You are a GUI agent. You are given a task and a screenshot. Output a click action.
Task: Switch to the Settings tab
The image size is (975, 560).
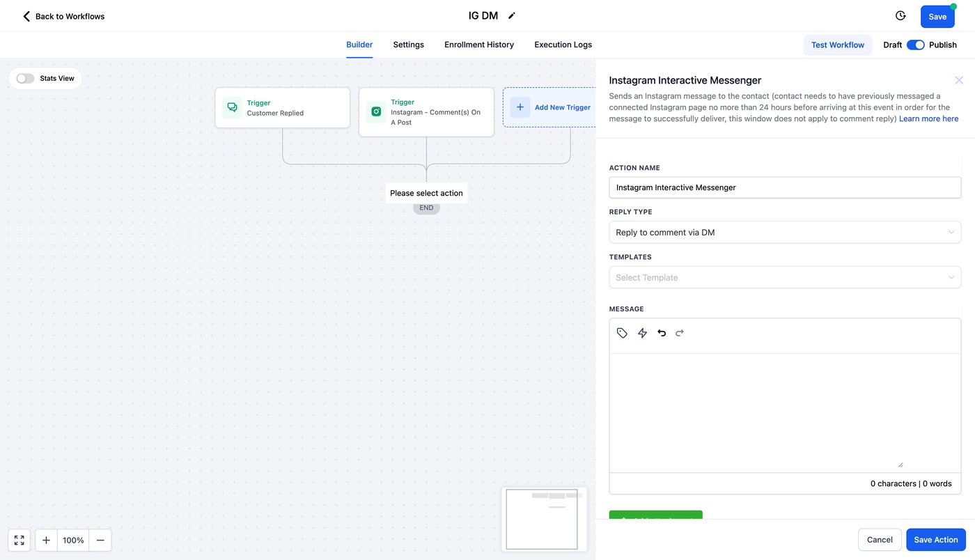point(408,45)
